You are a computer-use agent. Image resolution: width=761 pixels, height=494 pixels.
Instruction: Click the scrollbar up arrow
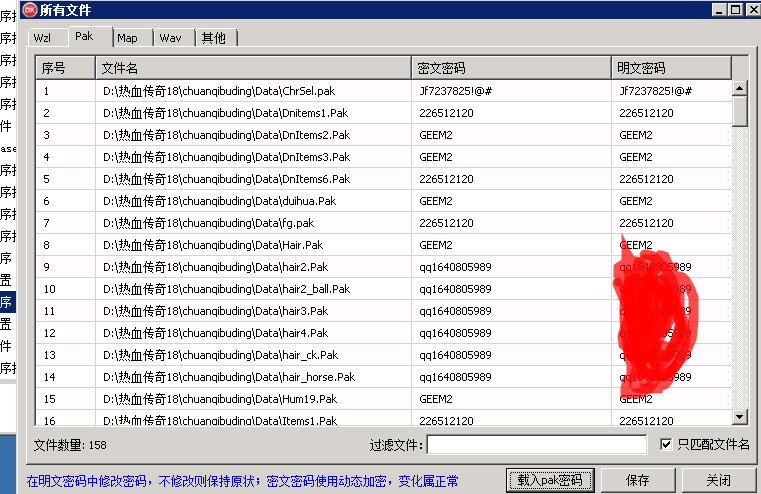pos(739,88)
